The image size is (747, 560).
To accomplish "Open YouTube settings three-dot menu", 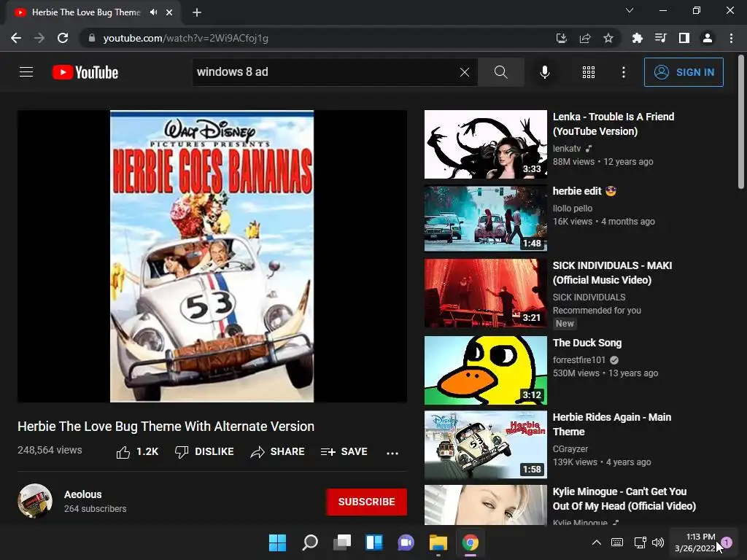I will pyautogui.click(x=624, y=72).
